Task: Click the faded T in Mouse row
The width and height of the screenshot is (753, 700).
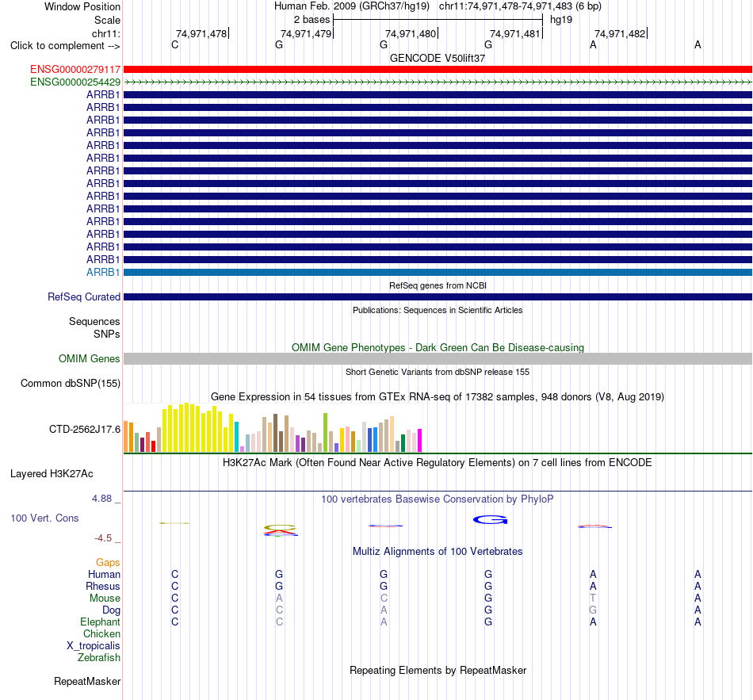Action: click(x=593, y=599)
